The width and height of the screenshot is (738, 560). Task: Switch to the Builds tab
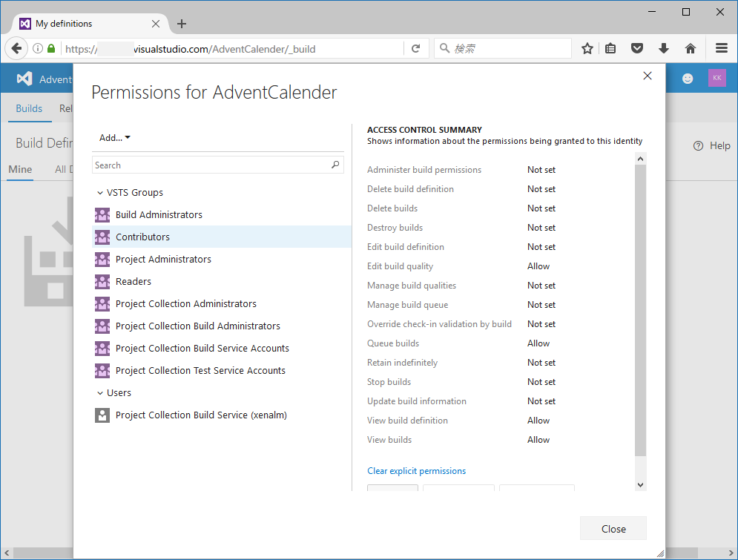click(29, 108)
